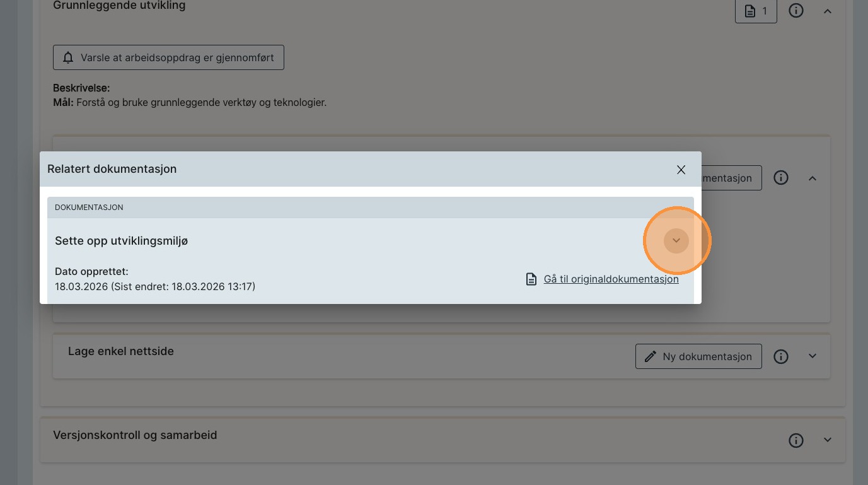Open the document count button showing 1
This screenshot has width=868, height=485.
click(755, 11)
